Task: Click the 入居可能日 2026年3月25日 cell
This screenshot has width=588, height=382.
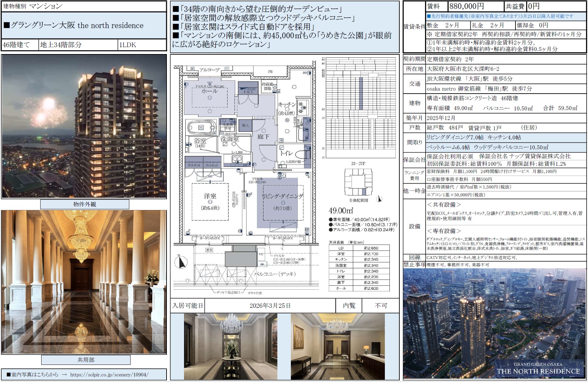Action: [270, 306]
